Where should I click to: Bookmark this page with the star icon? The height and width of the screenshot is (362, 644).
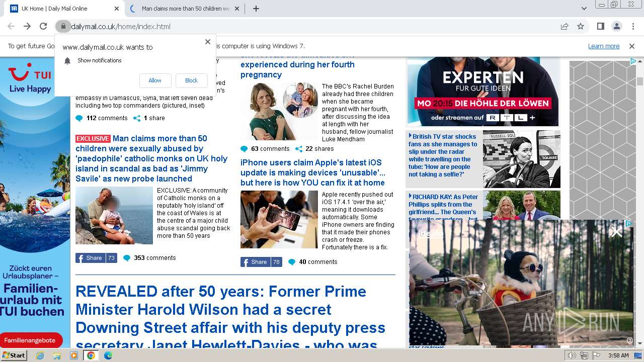[581, 26]
